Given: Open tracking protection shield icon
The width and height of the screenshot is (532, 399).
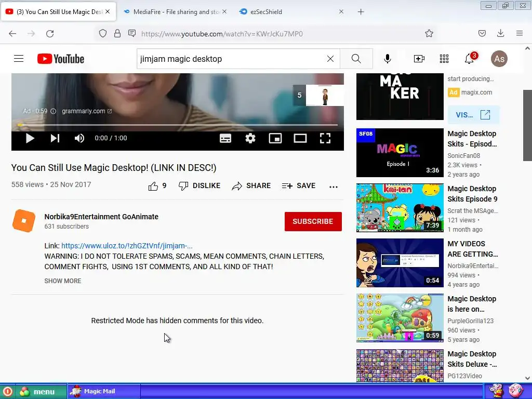Looking at the screenshot, I should click(x=103, y=33).
